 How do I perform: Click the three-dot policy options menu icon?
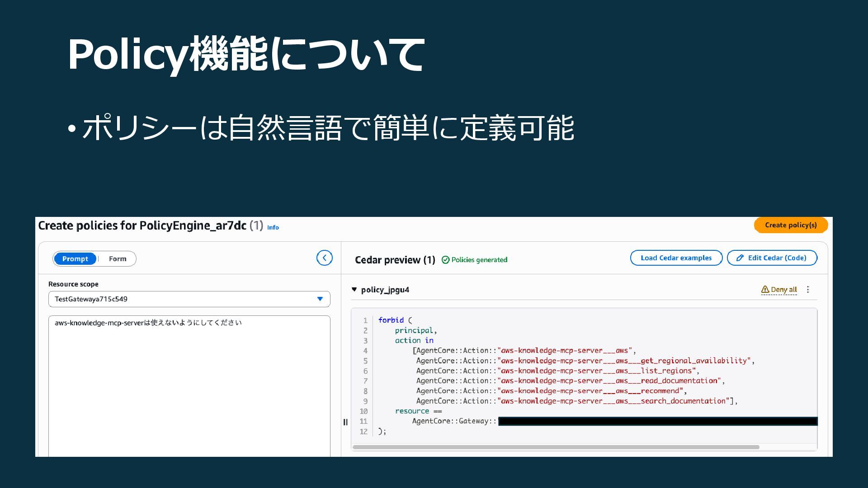(x=808, y=290)
